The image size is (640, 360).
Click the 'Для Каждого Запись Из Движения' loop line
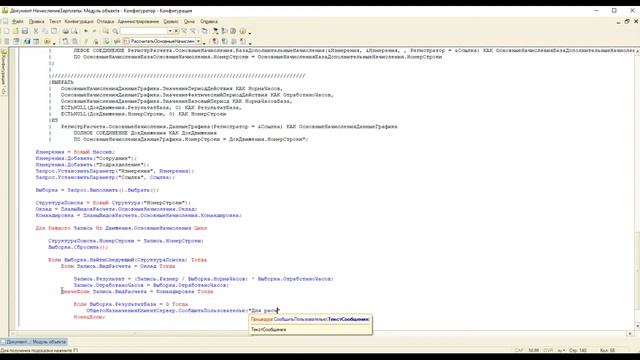[x=121, y=228]
